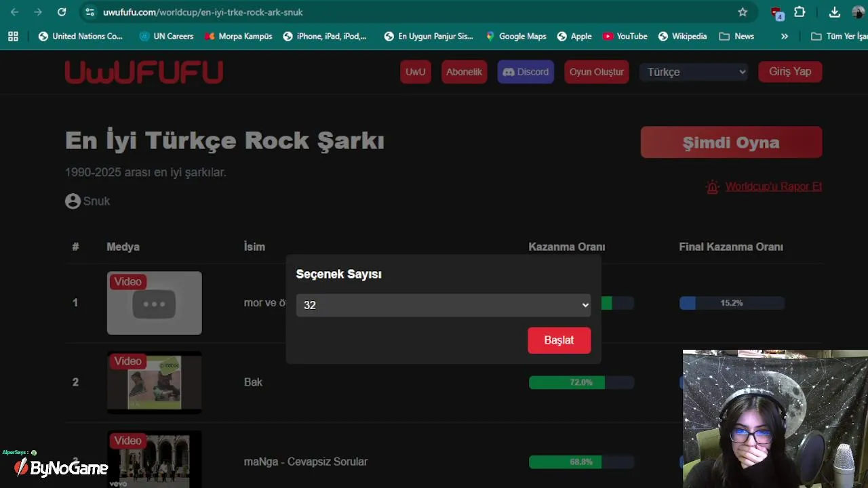Expand hidden bookmarks chevron

click(785, 36)
